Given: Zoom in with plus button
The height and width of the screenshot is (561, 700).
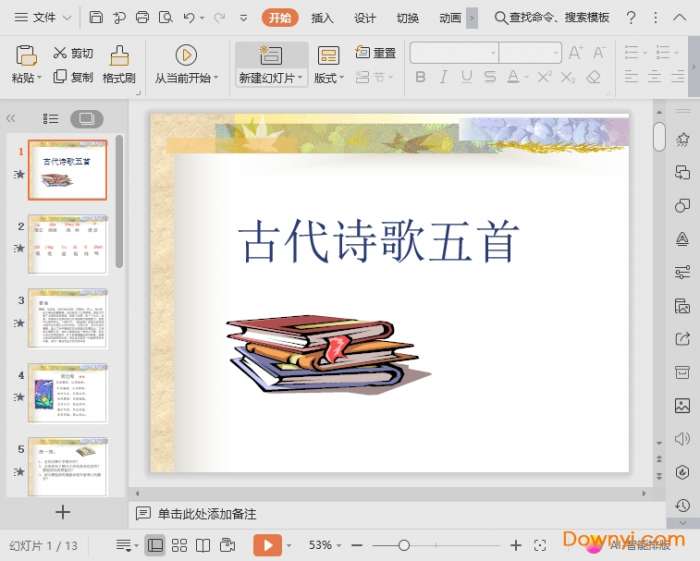Looking at the screenshot, I should click(x=516, y=545).
